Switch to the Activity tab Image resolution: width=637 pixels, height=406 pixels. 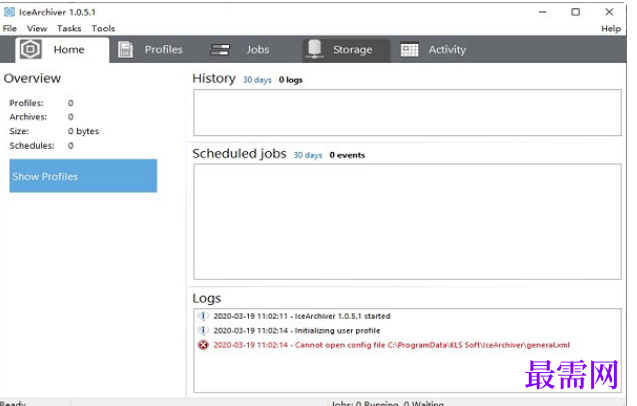click(x=433, y=50)
